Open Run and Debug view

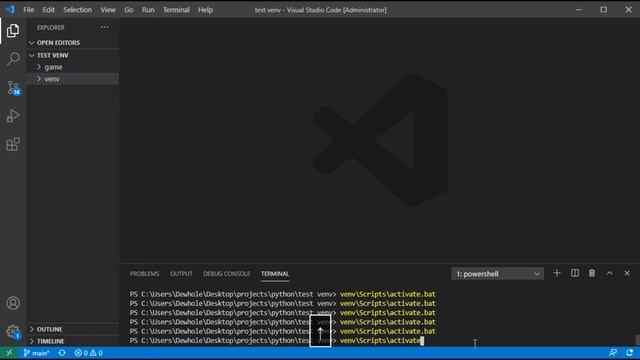13,116
